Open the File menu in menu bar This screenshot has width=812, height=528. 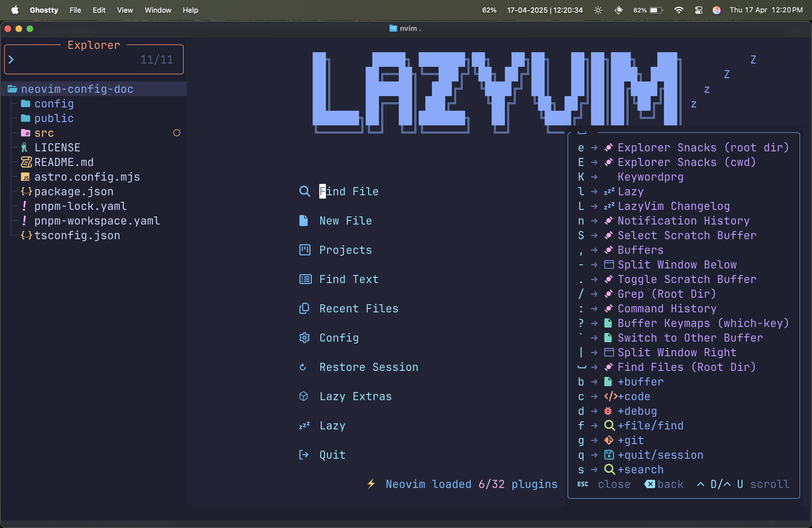[x=75, y=10]
